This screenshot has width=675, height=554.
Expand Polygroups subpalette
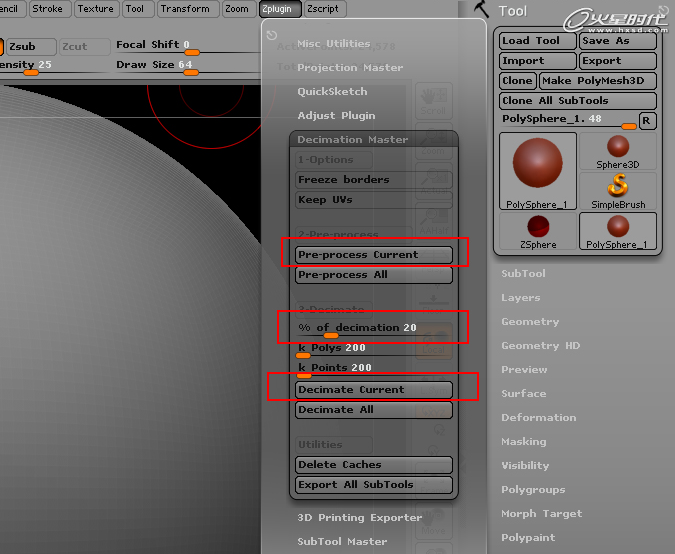tap(533, 489)
